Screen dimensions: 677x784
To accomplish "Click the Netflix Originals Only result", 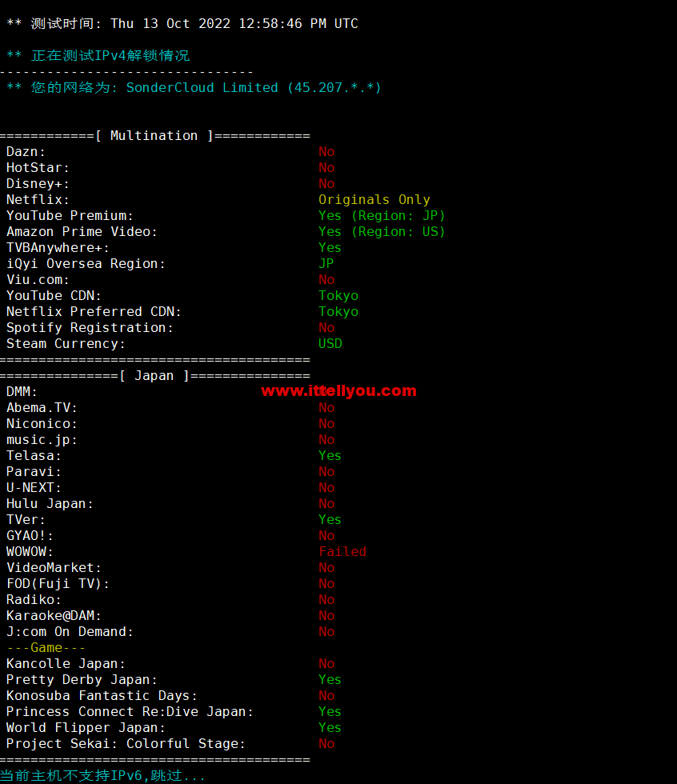I will tap(375, 199).
